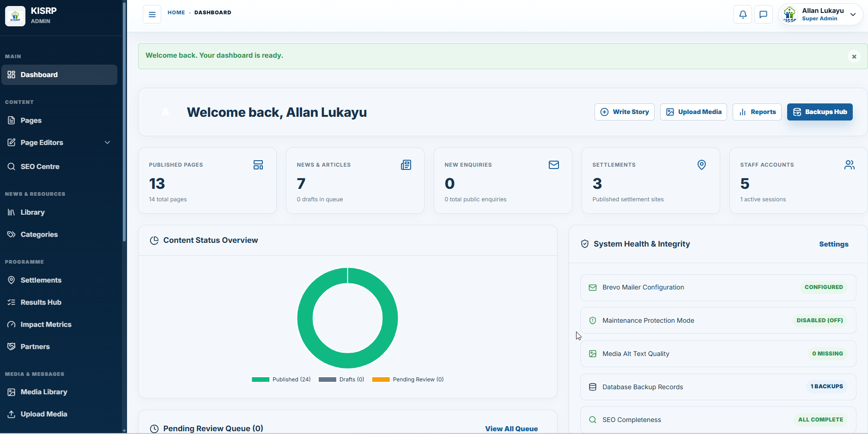Screen dimensions: 868x434
Task: Open Settlements in sidebar
Action: tap(59, 280)
